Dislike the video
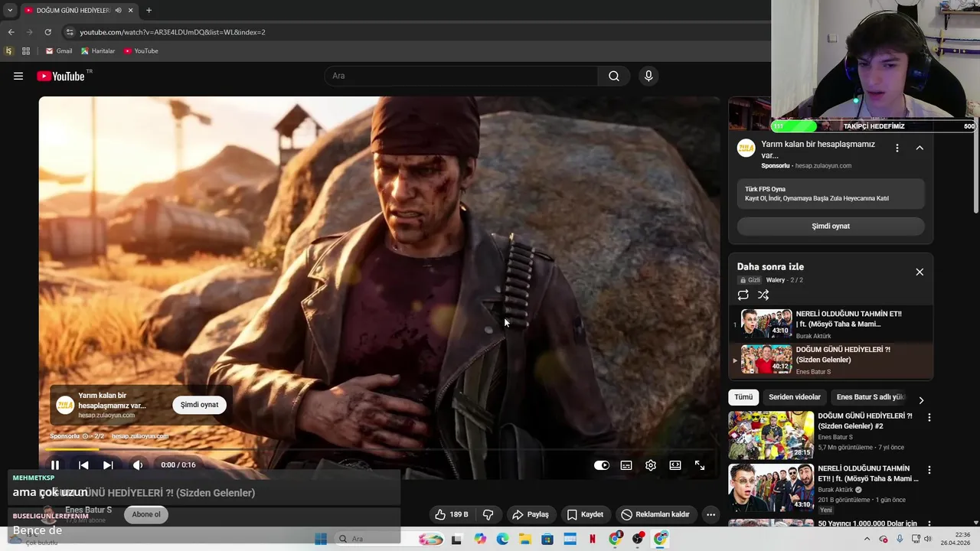The image size is (980, 551). point(488,514)
